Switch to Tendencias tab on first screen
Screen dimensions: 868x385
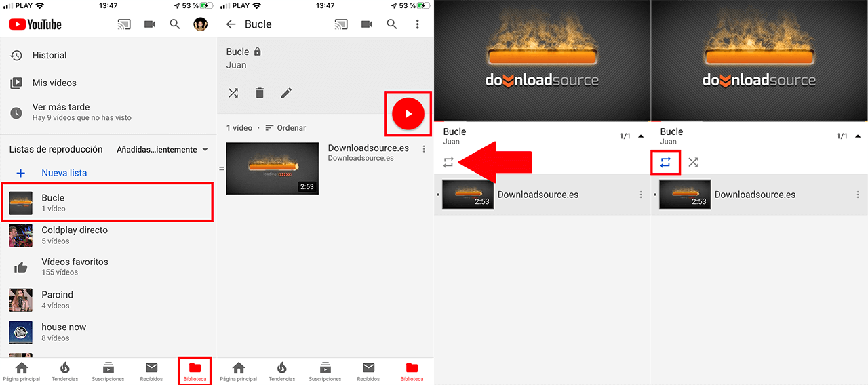65,371
